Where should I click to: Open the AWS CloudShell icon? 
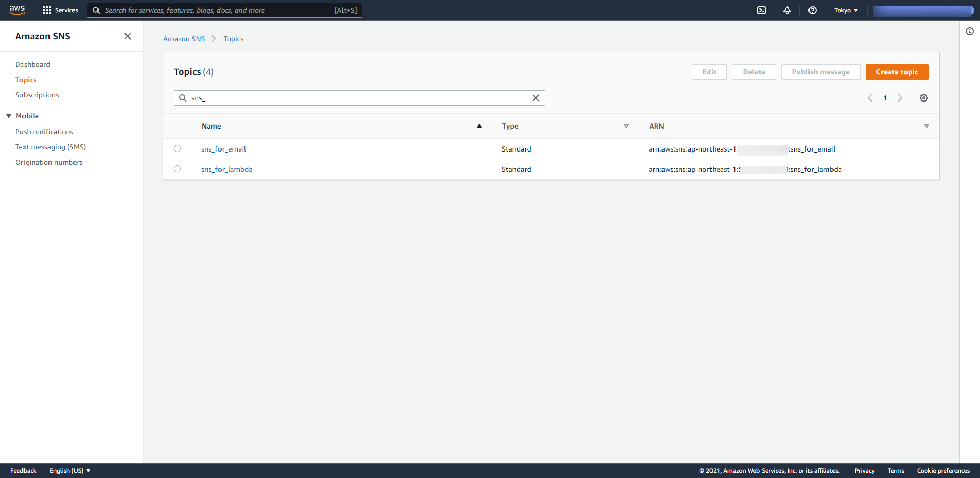point(762,10)
